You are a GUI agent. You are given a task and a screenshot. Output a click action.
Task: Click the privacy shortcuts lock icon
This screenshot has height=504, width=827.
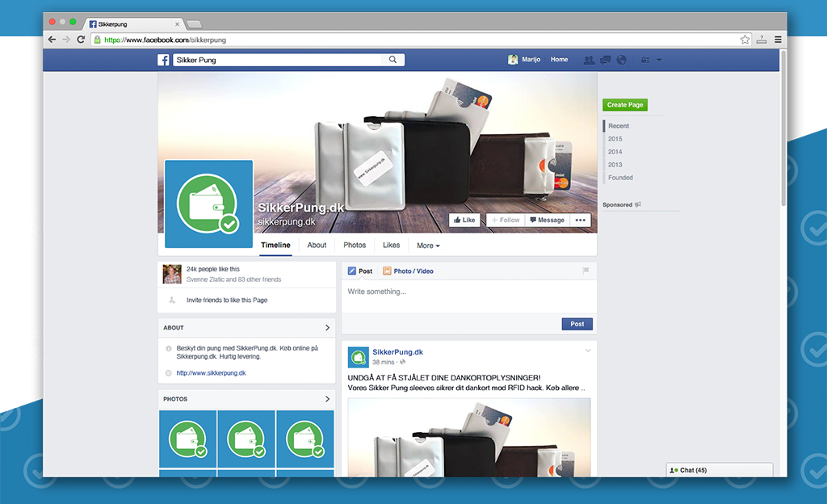(x=645, y=60)
